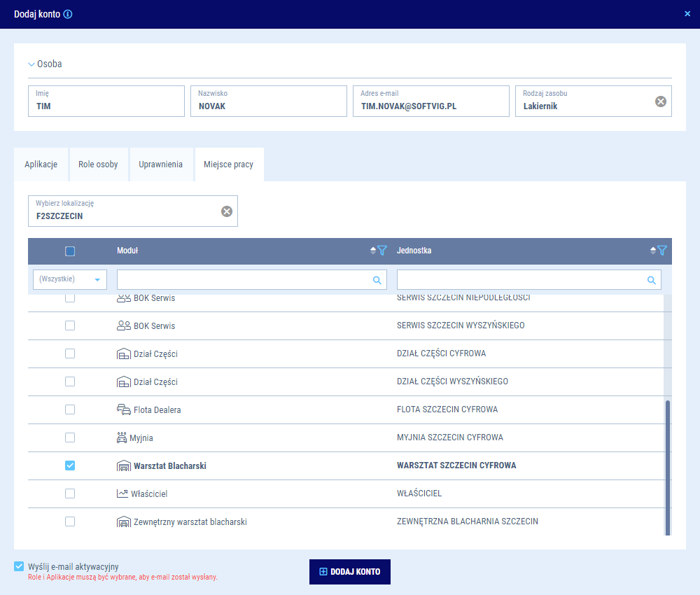Collapse the Osoba section
700x595 pixels.
click(x=31, y=64)
